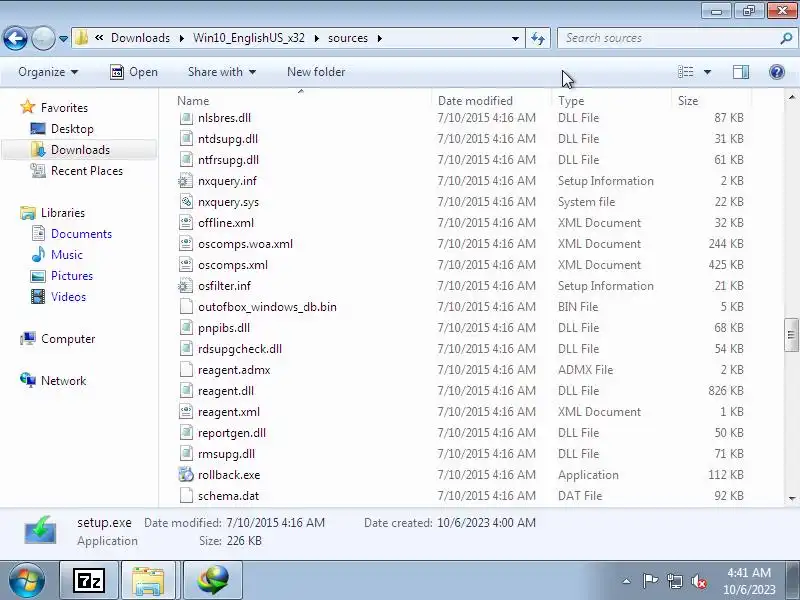This screenshot has height=600, width=800.
Task: Click the Search sources input field
Action: coord(670,38)
